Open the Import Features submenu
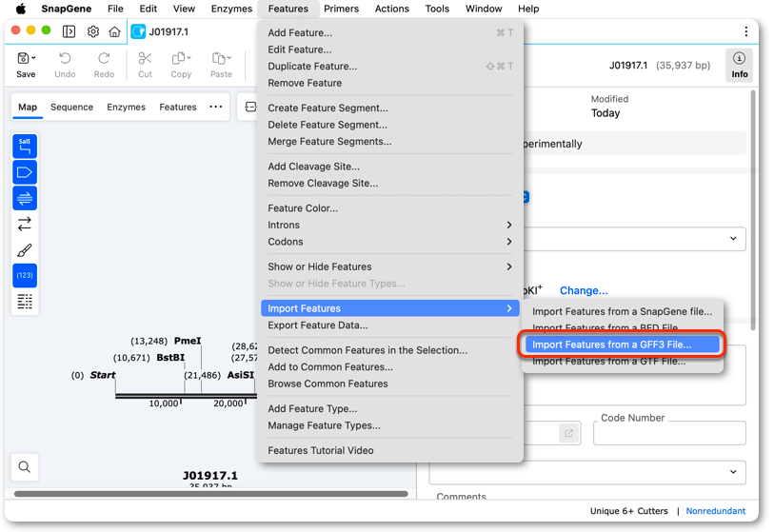Viewport: 774px width, 532px height. coord(390,308)
